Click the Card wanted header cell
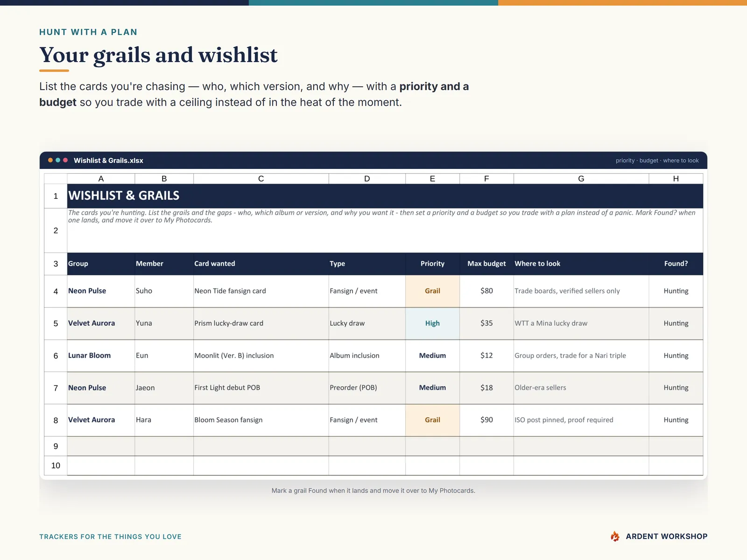Viewport: 747px width, 560px height. 261,264
